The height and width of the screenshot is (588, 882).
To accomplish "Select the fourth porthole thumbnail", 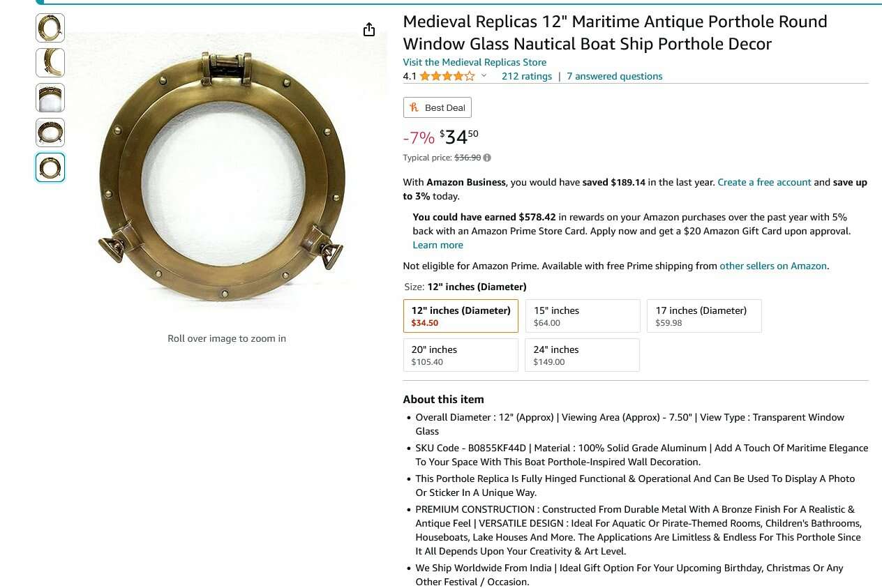I will (x=50, y=133).
